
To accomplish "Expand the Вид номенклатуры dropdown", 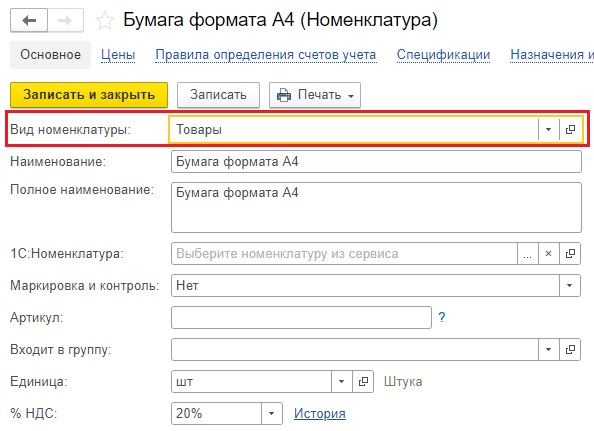I will 549,130.
